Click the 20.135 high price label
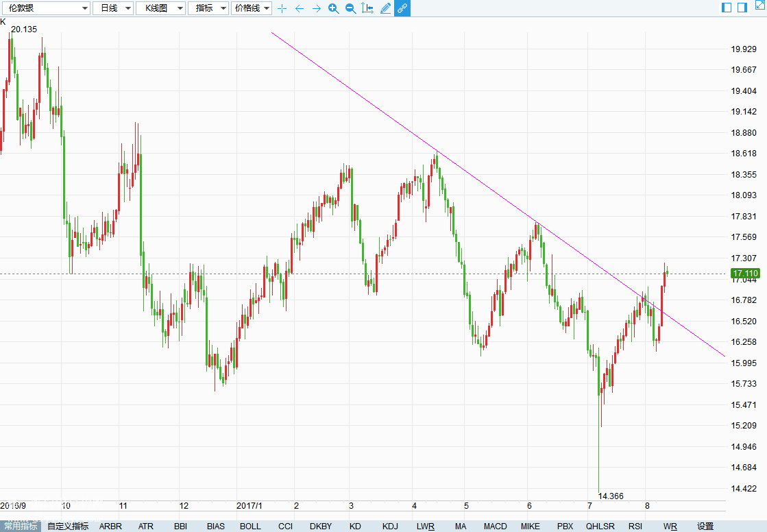Viewport: 767px width, 532px height. (x=24, y=29)
